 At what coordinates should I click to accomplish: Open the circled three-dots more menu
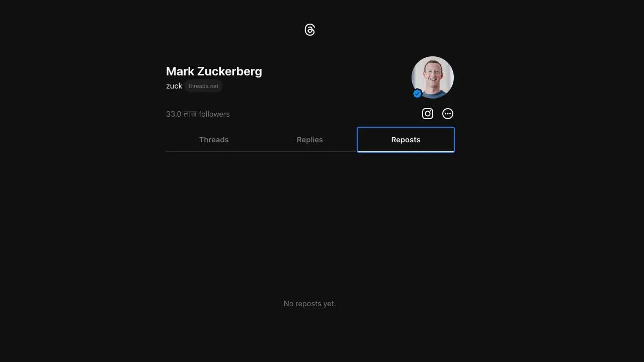[448, 114]
